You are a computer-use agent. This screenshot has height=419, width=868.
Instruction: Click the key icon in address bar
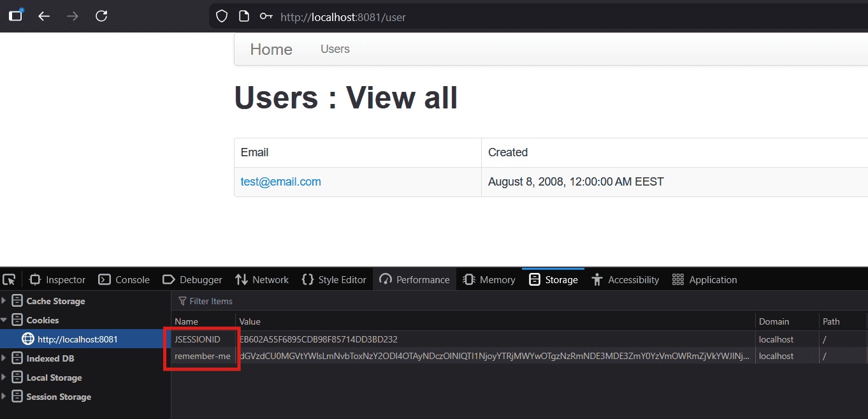pyautogui.click(x=266, y=17)
